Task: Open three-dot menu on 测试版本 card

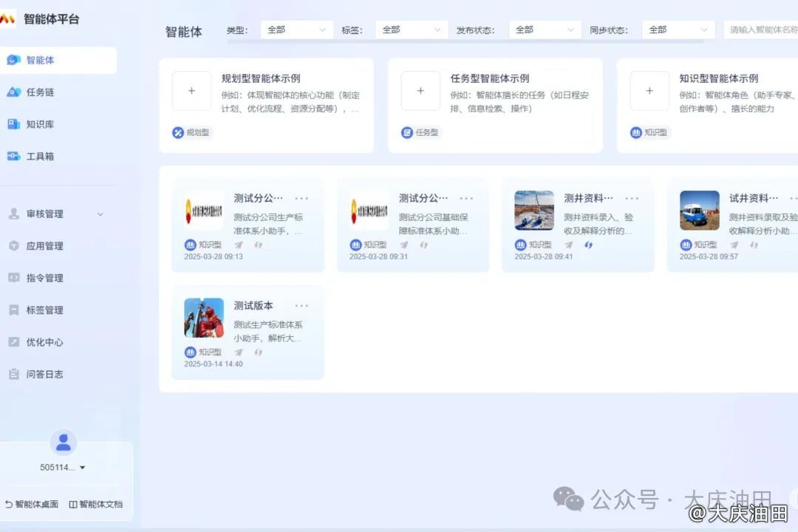Action: (x=301, y=306)
